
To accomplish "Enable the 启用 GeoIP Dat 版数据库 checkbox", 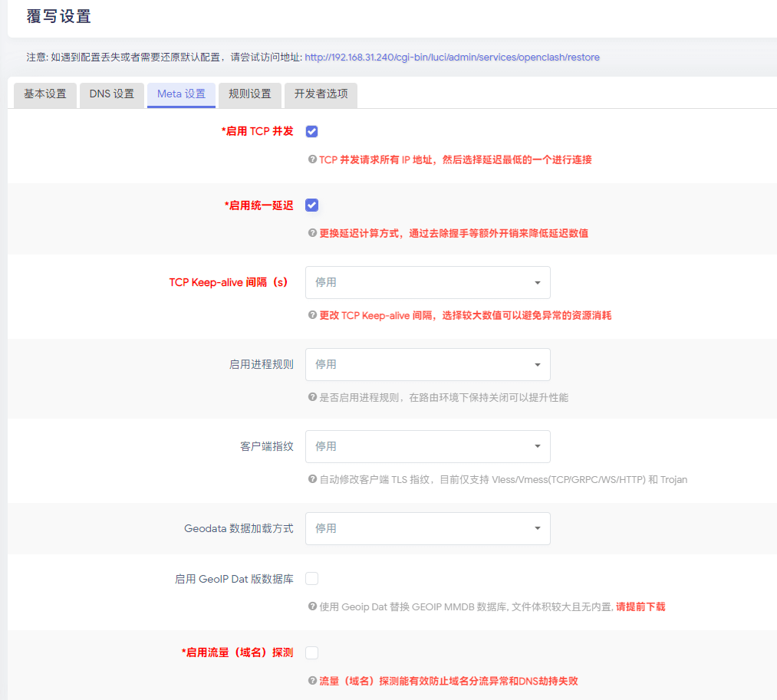I will coord(311,578).
